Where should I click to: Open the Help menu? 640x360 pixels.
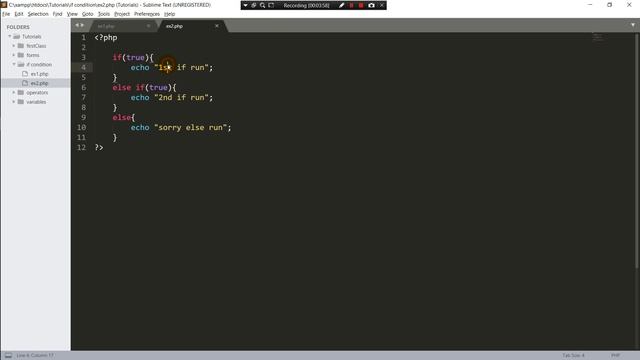point(169,14)
